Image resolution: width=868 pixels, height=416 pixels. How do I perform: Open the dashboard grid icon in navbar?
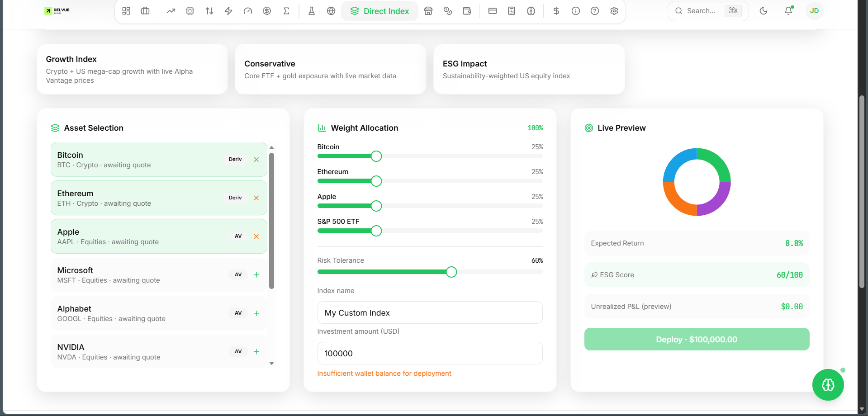tap(126, 11)
